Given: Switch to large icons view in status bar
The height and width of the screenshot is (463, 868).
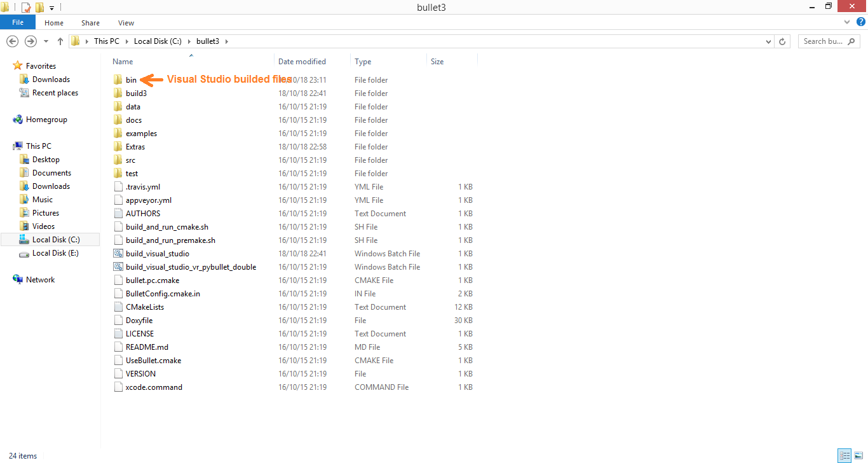Looking at the screenshot, I should [x=858, y=455].
